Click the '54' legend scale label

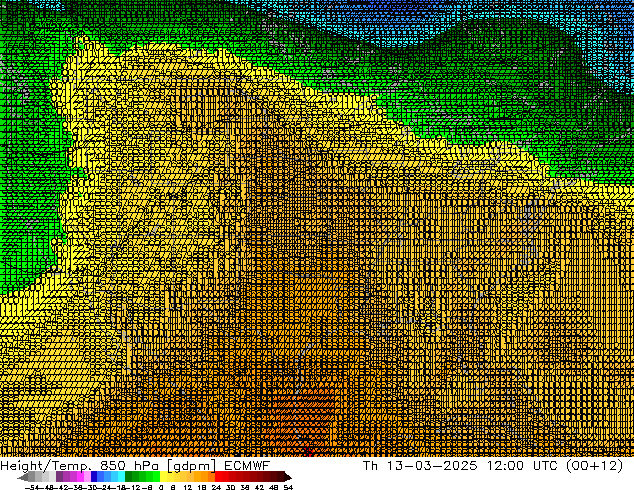[x=287, y=487]
